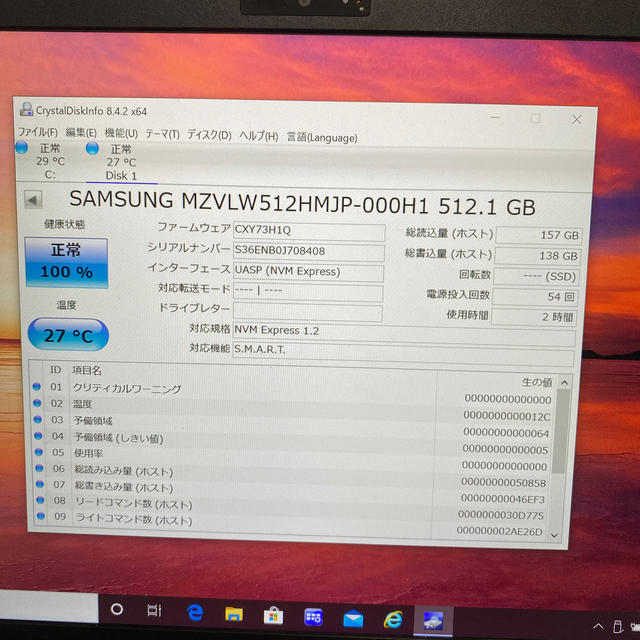Open Microsoft Edge from the taskbar
Image resolution: width=640 pixels, height=640 pixels.
pyautogui.click(x=195, y=613)
